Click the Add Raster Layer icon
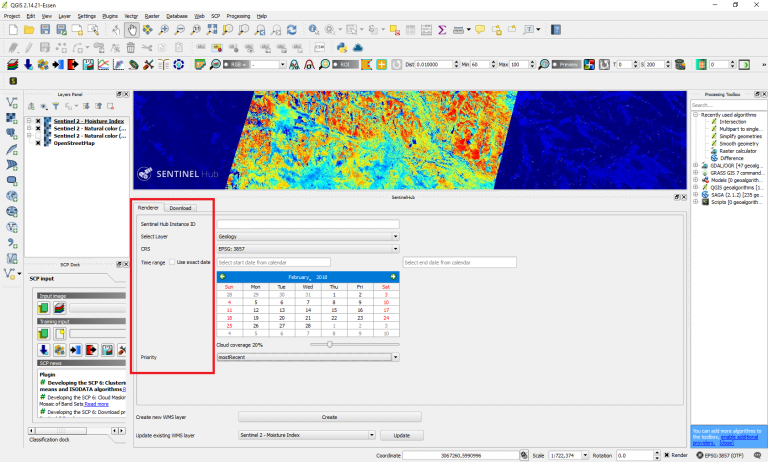Viewport: 768px width, 462px height. [x=12, y=118]
